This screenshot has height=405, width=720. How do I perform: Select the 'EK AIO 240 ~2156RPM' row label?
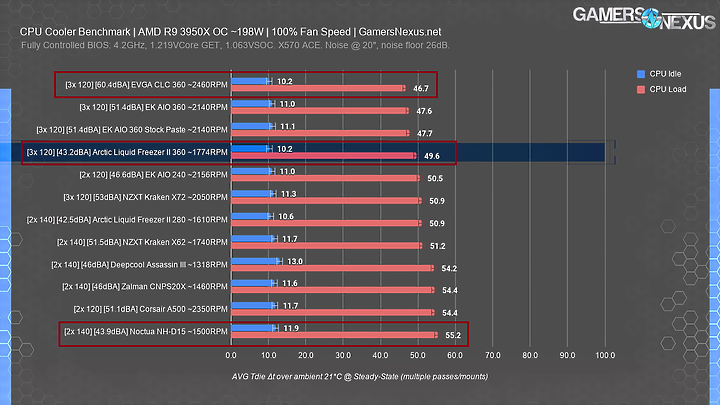(x=153, y=175)
